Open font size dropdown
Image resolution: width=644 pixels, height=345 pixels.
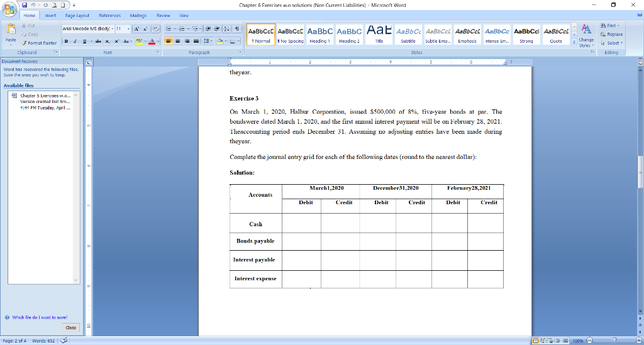point(128,29)
